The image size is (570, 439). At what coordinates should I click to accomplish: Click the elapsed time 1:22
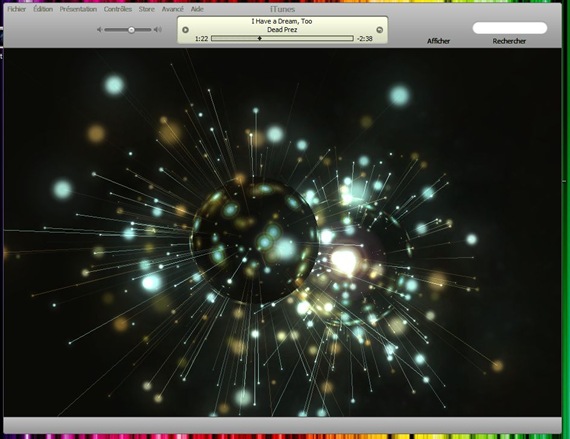pos(201,39)
